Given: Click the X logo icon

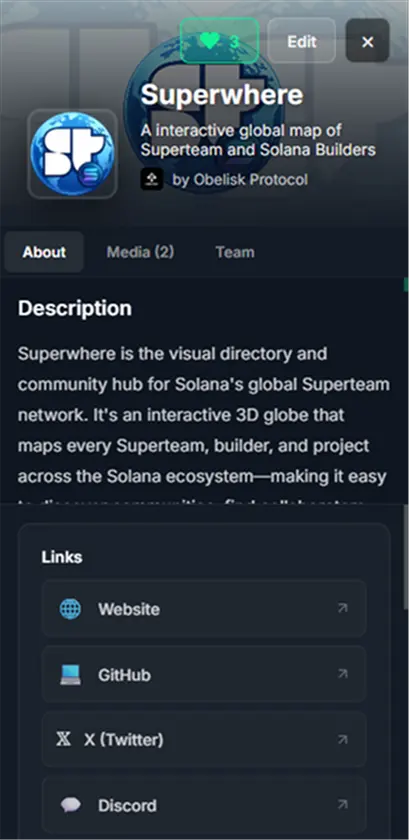Looking at the screenshot, I should click(x=63, y=740).
